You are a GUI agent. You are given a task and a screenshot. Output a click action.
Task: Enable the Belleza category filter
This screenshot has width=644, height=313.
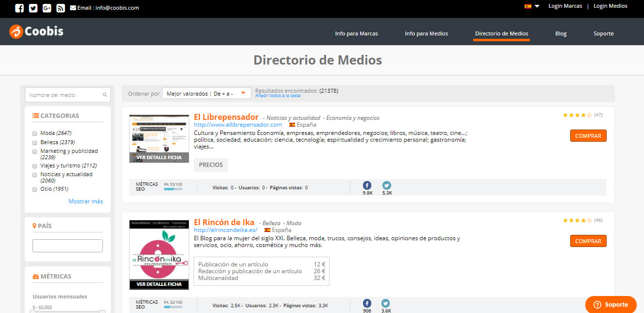pyautogui.click(x=35, y=143)
